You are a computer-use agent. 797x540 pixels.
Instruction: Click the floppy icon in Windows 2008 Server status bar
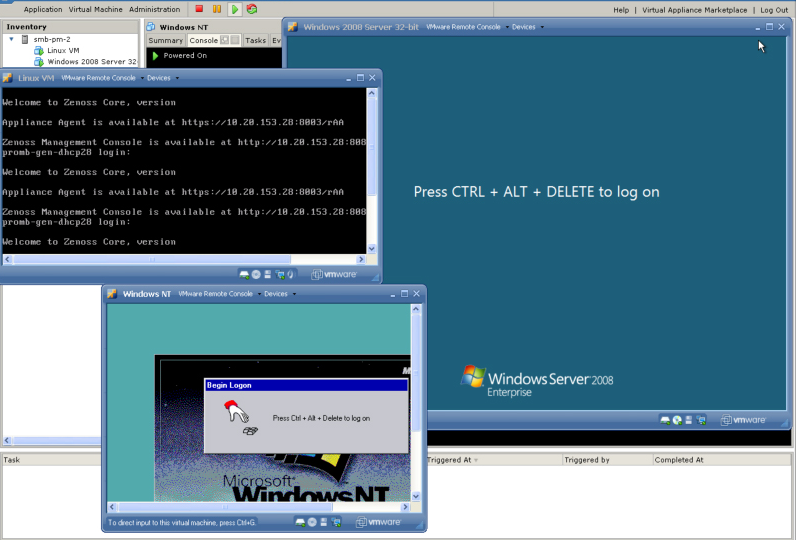[x=689, y=420]
